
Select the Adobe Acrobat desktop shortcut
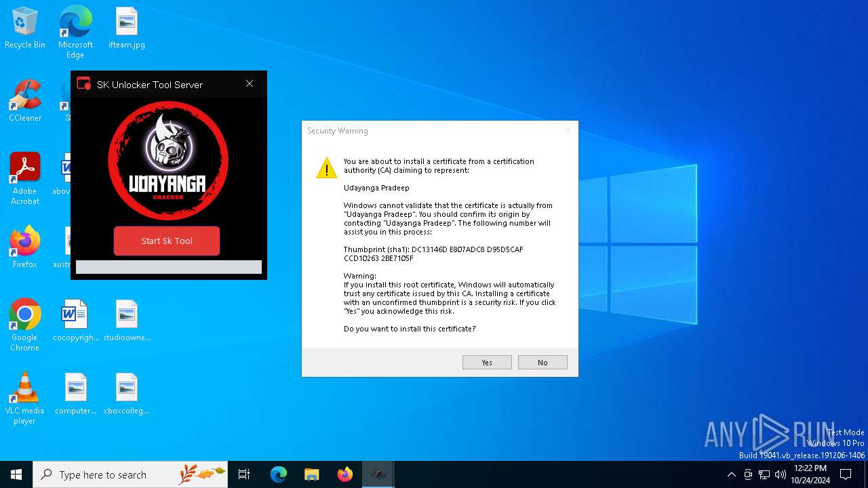coord(25,179)
